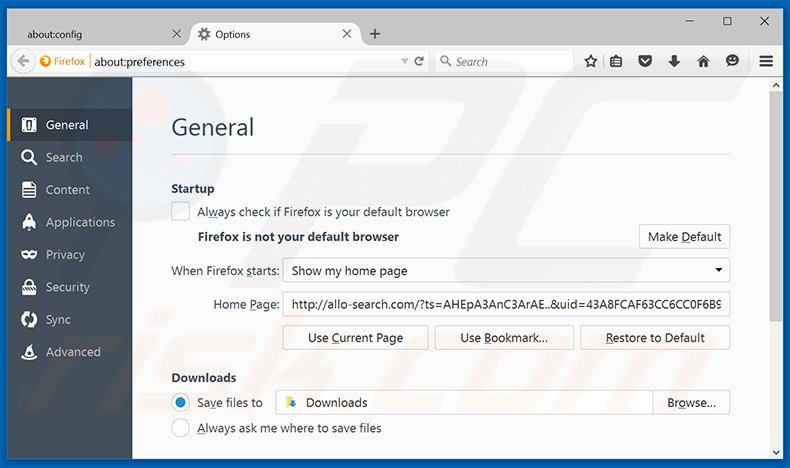
Task: Open the Content preferences category
Action: tap(70, 190)
